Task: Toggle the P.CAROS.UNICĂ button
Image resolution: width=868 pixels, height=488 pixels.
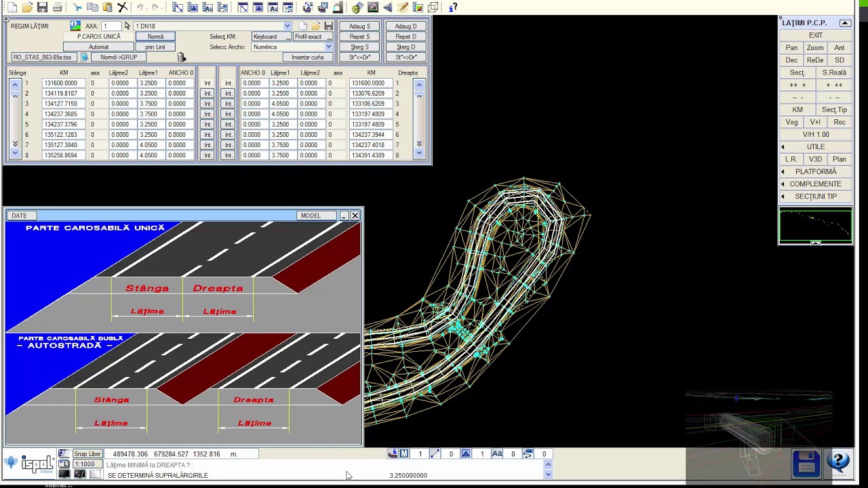Action: click(98, 37)
